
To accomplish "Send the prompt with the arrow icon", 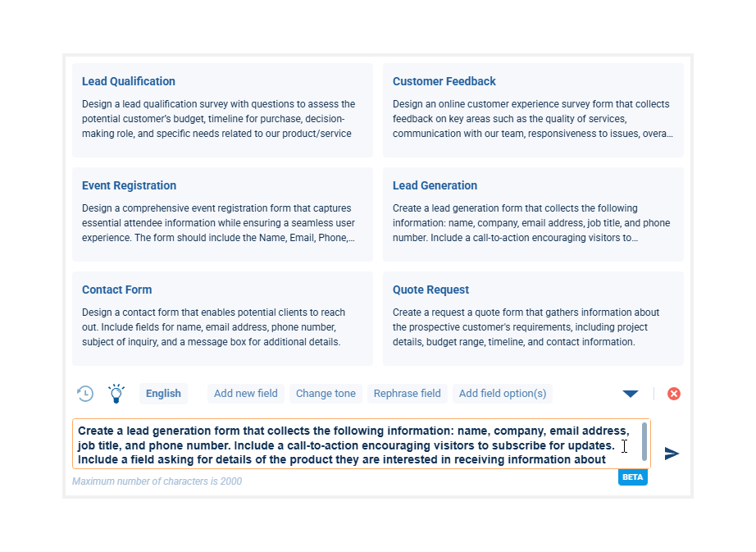I will point(672,454).
